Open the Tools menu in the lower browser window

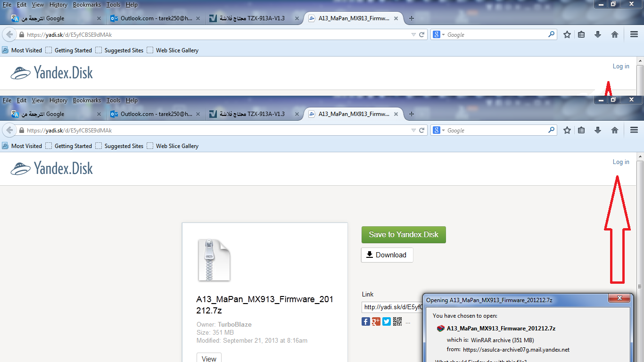[113, 100]
